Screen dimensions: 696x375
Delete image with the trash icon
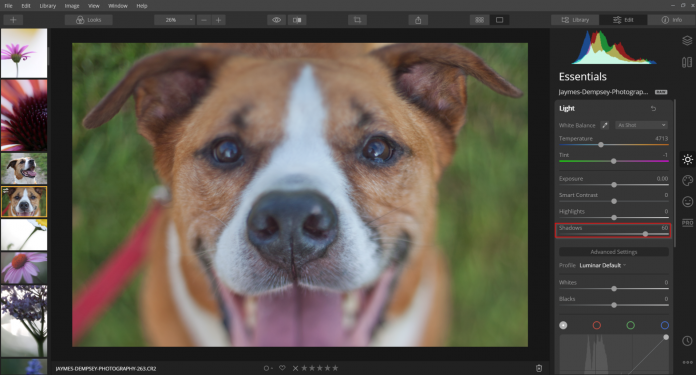pyautogui.click(x=539, y=368)
